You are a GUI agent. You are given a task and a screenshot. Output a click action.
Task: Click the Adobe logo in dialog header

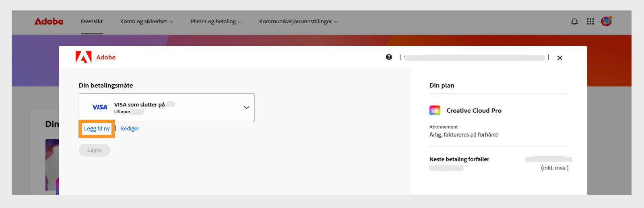pos(95,57)
